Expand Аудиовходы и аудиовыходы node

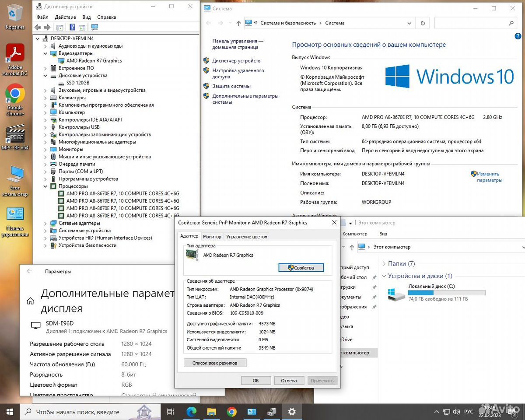45,46
